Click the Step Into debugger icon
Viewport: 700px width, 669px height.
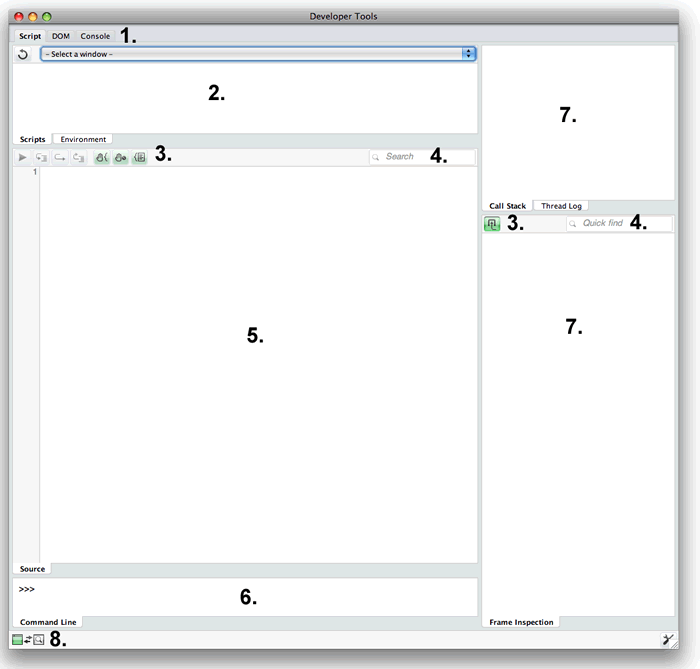pos(42,157)
